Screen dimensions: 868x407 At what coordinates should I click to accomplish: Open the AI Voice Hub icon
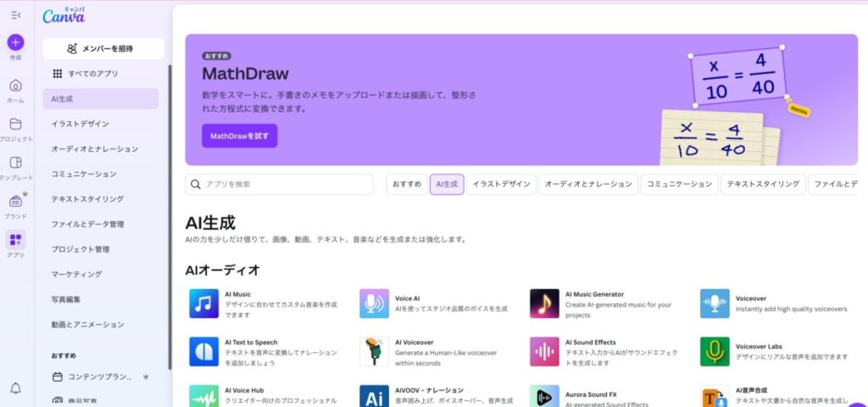[203, 397]
